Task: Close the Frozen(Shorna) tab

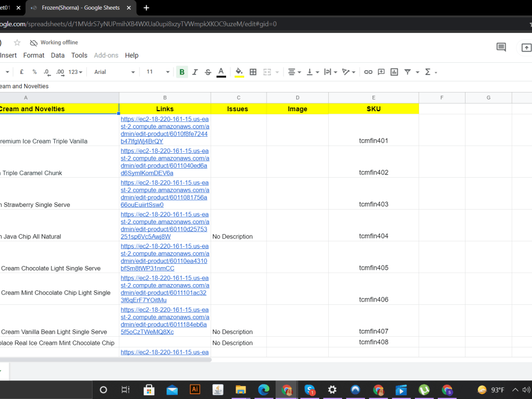Action: (x=129, y=8)
